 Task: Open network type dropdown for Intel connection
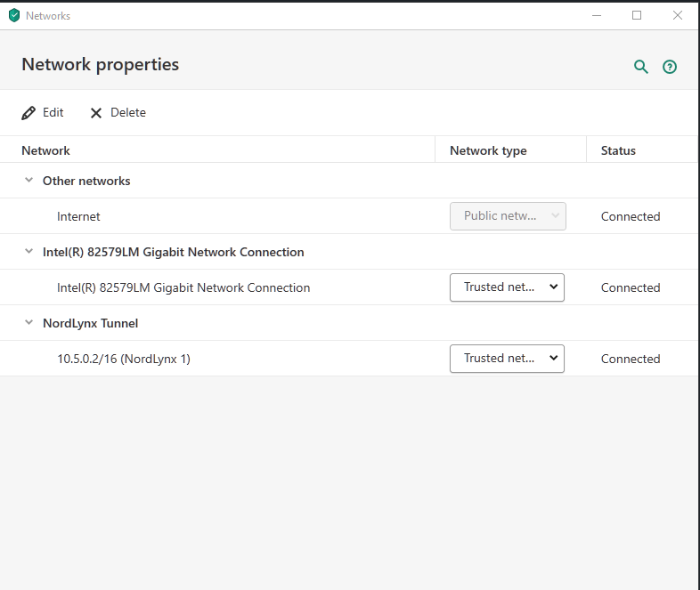click(507, 287)
